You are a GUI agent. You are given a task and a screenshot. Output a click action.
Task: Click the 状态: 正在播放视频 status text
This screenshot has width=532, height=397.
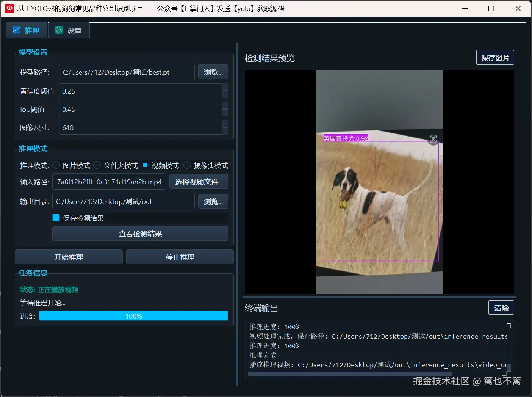point(49,289)
